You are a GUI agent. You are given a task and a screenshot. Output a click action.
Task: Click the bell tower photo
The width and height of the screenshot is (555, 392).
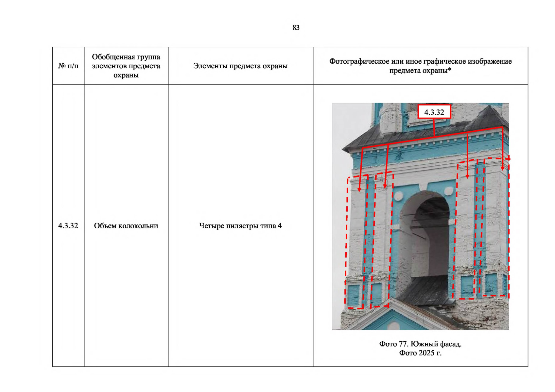[420, 216]
